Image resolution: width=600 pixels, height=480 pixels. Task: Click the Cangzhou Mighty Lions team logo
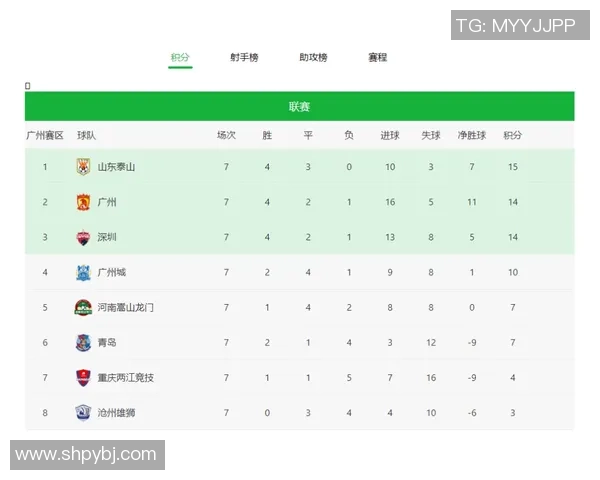[x=83, y=412]
